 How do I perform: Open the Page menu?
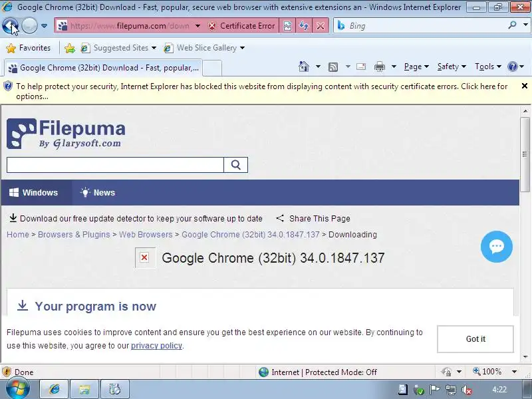pyautogui.click(x=416, y=66)
